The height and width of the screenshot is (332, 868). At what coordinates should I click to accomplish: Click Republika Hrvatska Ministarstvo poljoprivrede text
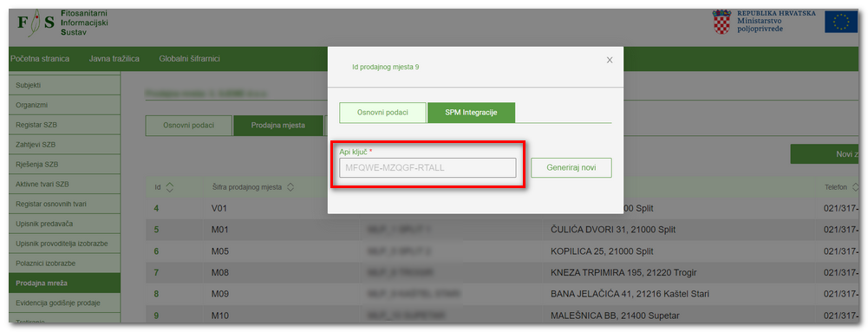point(776,21)
